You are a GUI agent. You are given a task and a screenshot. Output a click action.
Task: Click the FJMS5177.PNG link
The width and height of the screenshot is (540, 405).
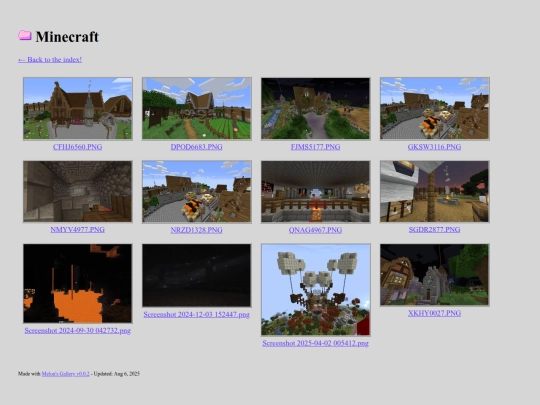tap(315, 147)
